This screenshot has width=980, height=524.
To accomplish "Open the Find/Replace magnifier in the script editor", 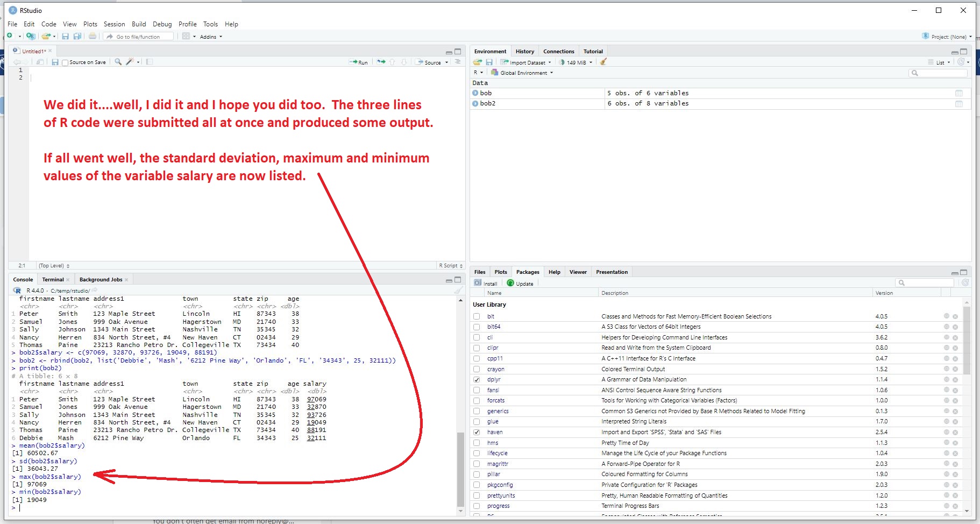I will pos(118,62).
